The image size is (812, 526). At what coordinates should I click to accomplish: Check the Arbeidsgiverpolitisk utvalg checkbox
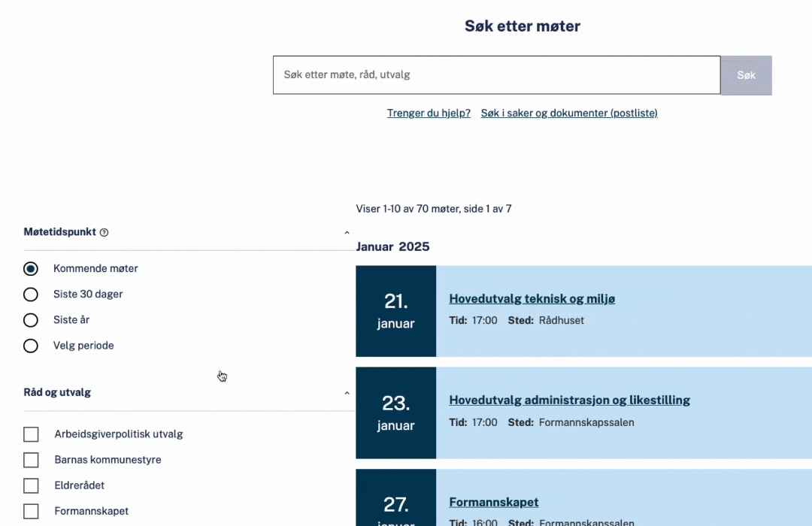31,434
